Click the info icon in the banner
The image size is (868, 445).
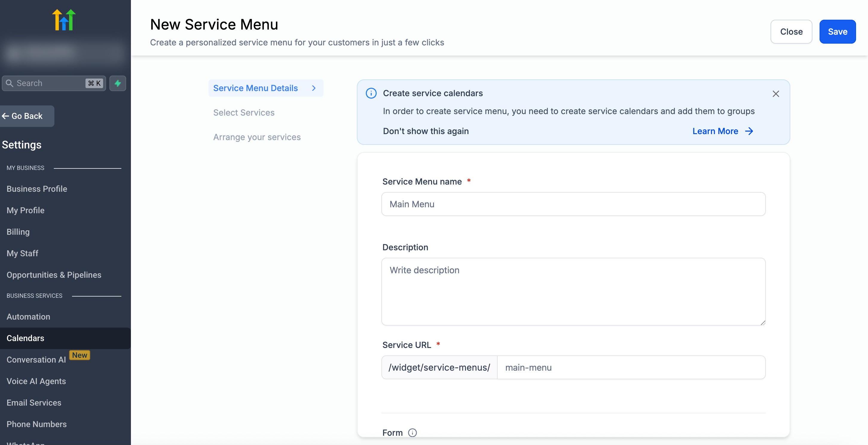(x=371, y=93)
